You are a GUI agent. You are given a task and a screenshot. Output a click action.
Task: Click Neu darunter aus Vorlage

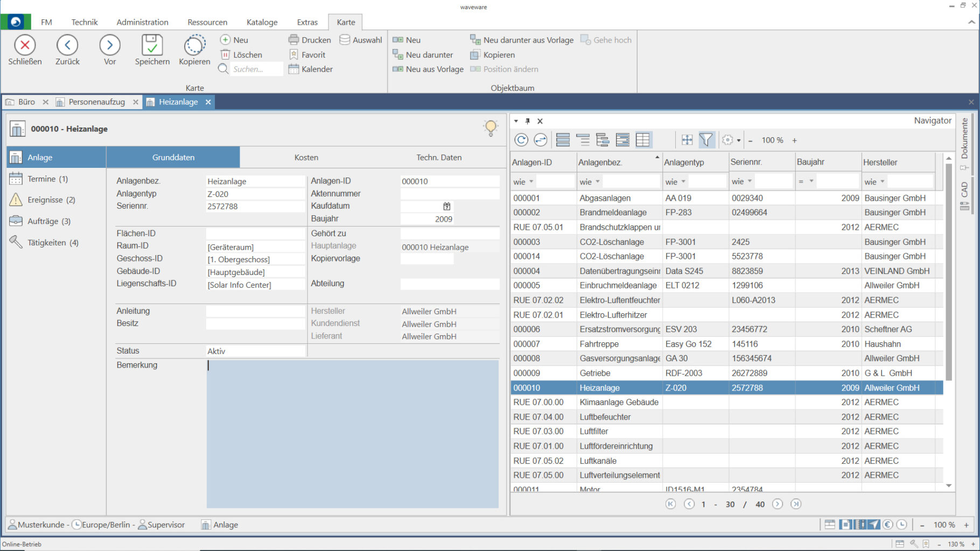click(522, 40)
